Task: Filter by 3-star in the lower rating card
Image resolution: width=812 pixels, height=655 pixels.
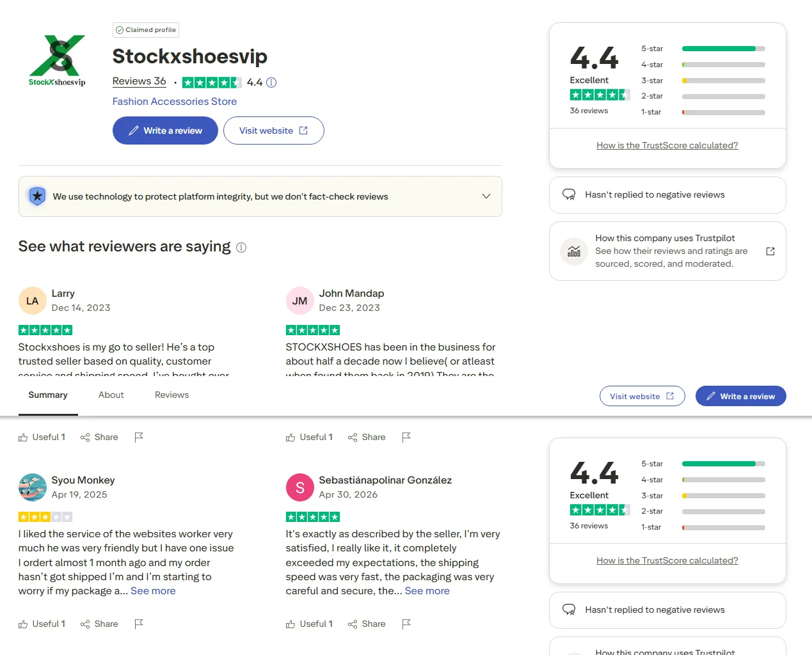Action: point(703,496)
